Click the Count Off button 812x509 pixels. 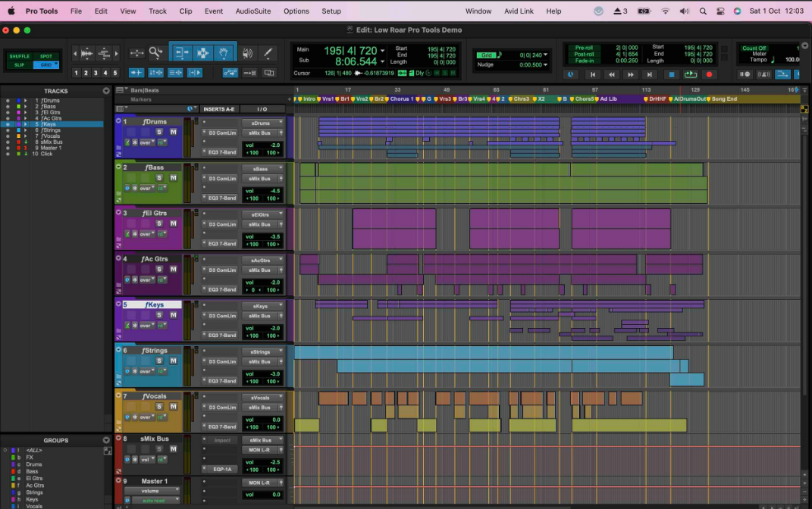pyautogui.click(x=754, y=48)
